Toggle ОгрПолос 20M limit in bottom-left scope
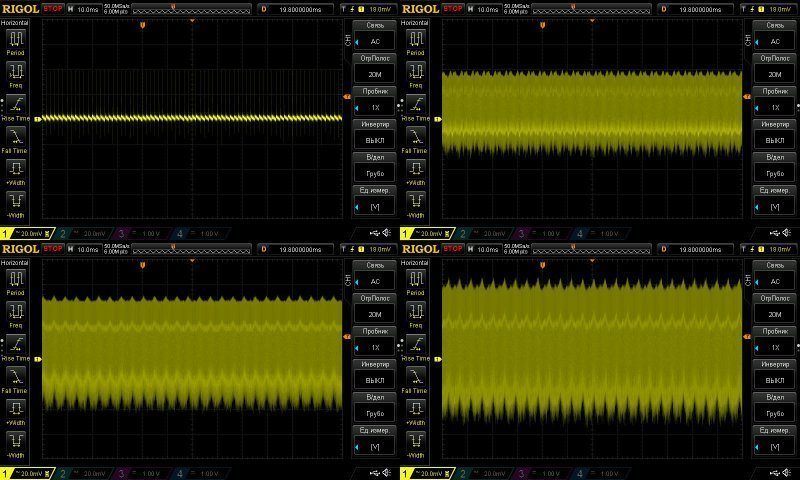800x480 pixels. coord(374,308)
